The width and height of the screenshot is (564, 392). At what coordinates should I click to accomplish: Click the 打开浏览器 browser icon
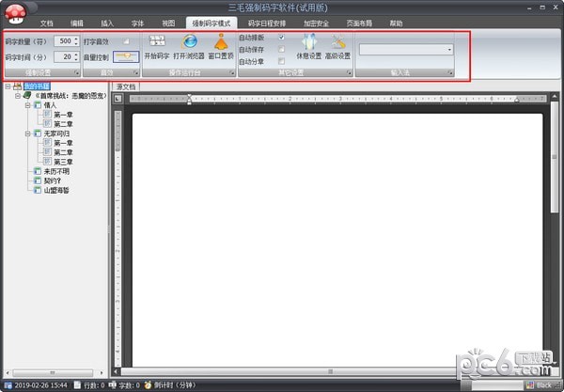pyautogui.click(x=189, y=41)
